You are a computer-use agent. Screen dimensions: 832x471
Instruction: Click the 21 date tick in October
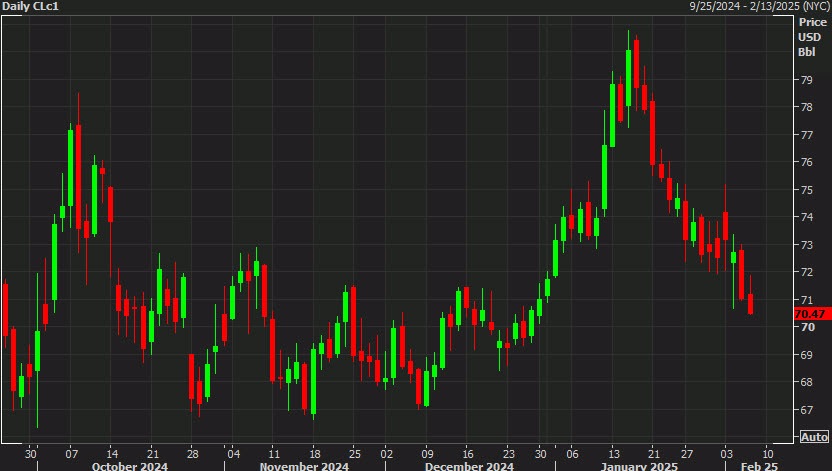tap(153, 454)
